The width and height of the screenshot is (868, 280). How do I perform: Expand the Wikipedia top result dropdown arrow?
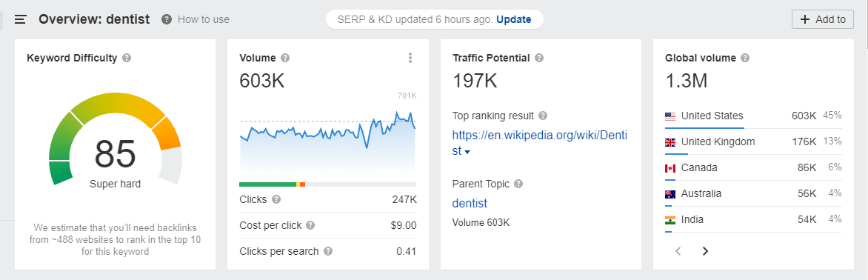click(467, 152)
